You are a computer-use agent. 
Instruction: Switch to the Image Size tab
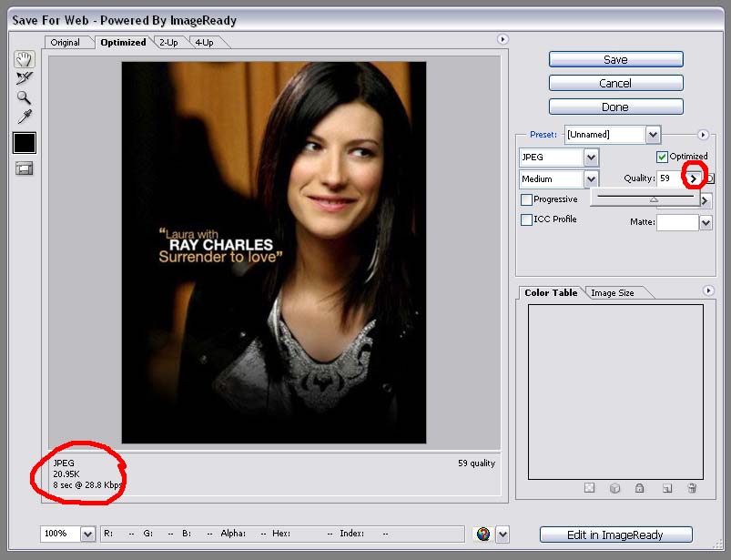613,293
